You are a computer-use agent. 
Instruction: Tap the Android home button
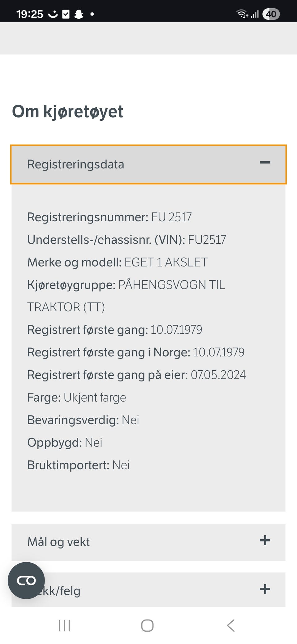point(147,625)
